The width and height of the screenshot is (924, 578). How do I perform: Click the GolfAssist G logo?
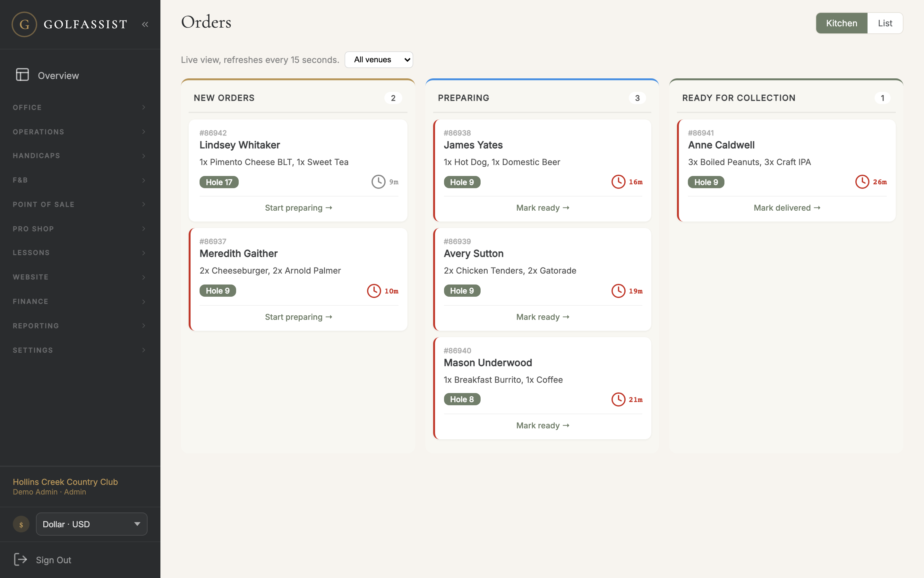point(24,24)
